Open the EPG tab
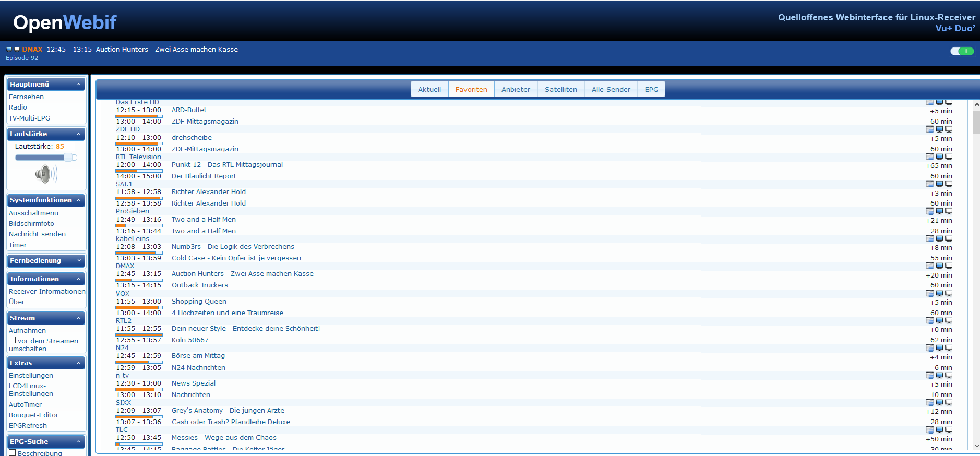 click(x=651, y=89)
